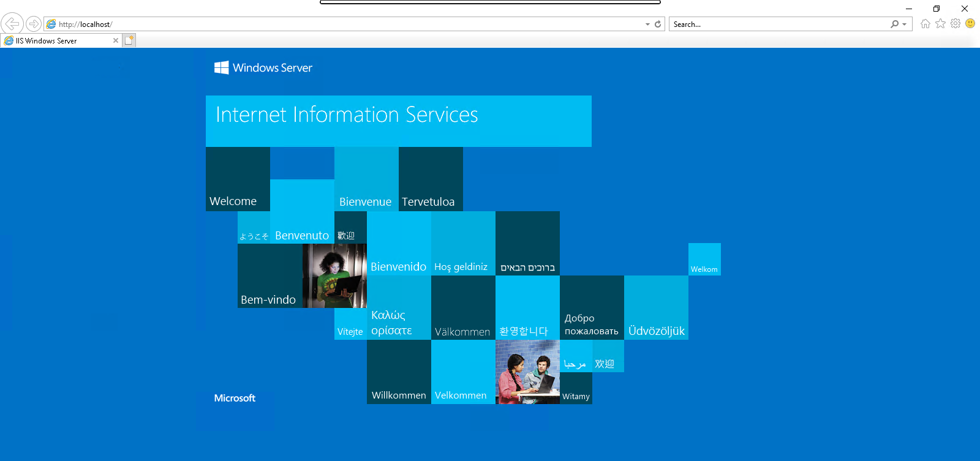Click the Microsoft logo text
This screenshot has width=980, height=461.
(235, 398)
